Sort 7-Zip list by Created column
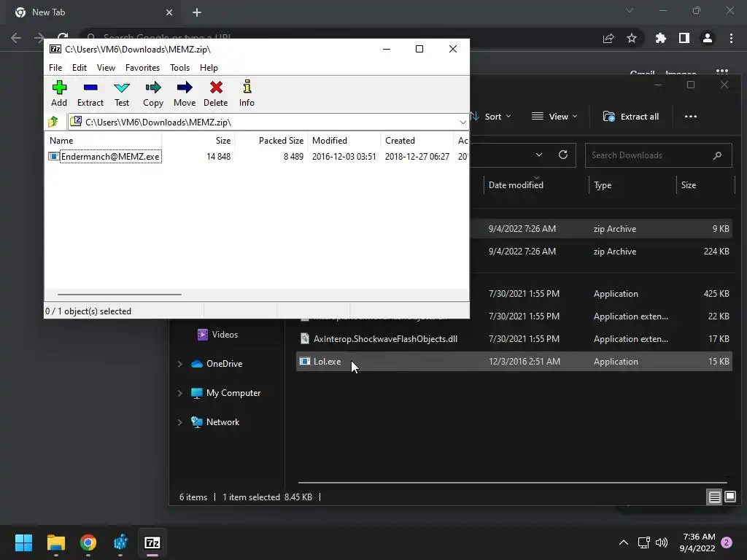The width and height of the screenshot is (747, 560). click(417, 141)
